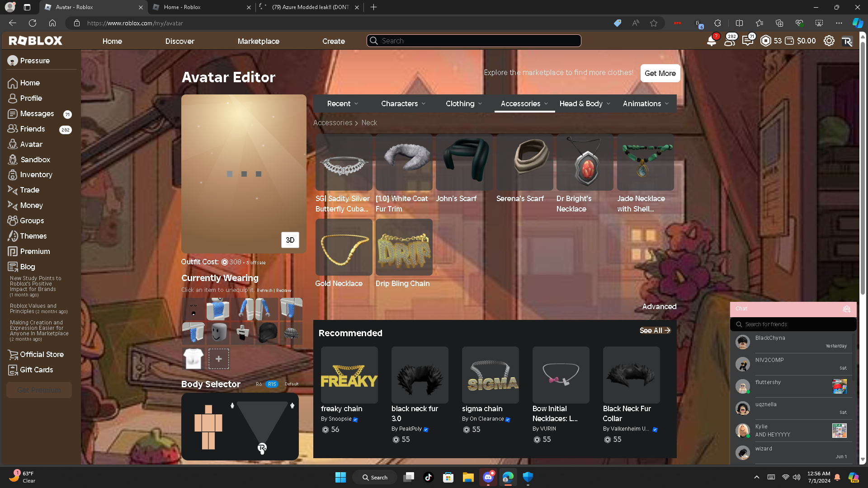Toggle the 3D avatar preview button
Image resolution: width=868 pixels, height=488 pixels.
[x=290, y=240]
